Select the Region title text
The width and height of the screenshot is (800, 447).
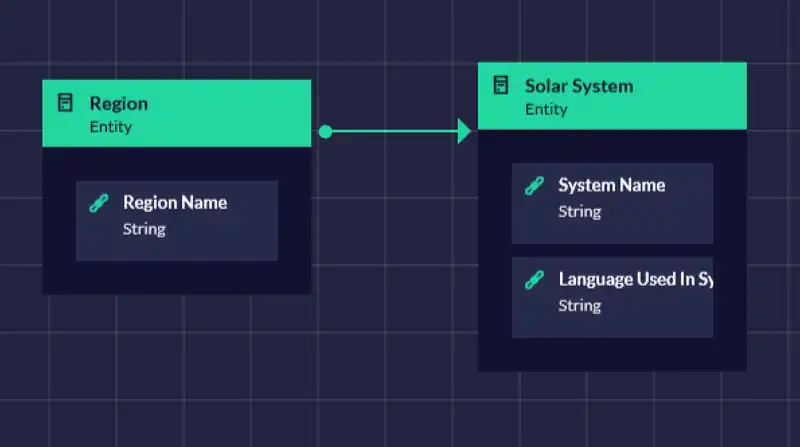pyautogui.click(x=118, y=103)
